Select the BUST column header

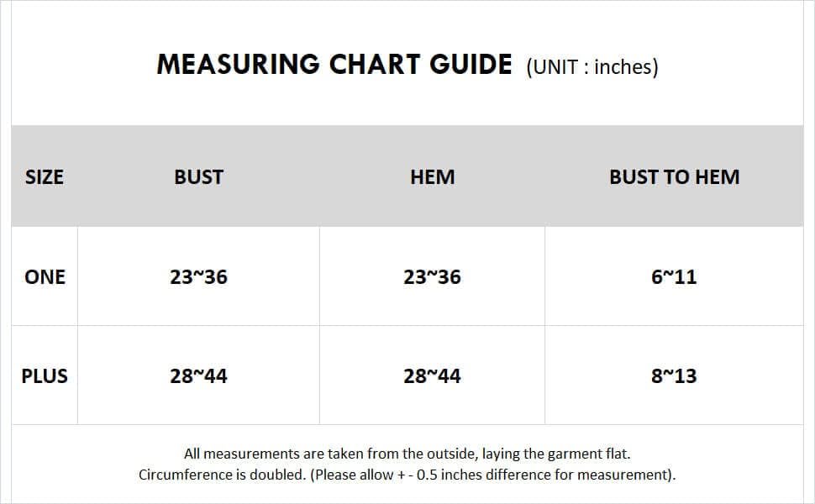click(x=198, y=177)
